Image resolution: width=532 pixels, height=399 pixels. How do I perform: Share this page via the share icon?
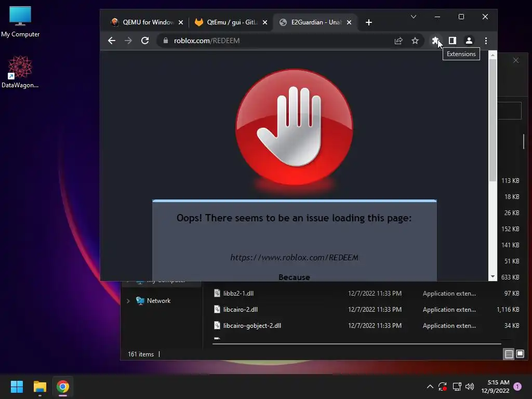[398, 41]
